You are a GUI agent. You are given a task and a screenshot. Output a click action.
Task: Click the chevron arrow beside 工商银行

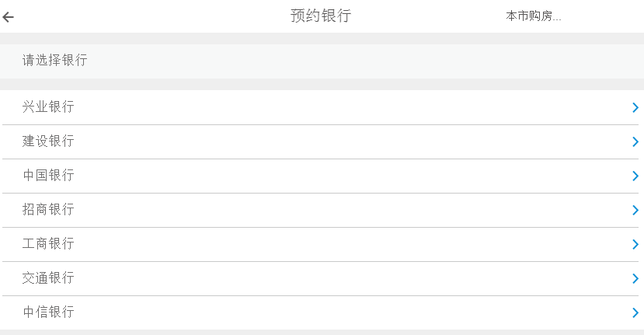[635, 245]
